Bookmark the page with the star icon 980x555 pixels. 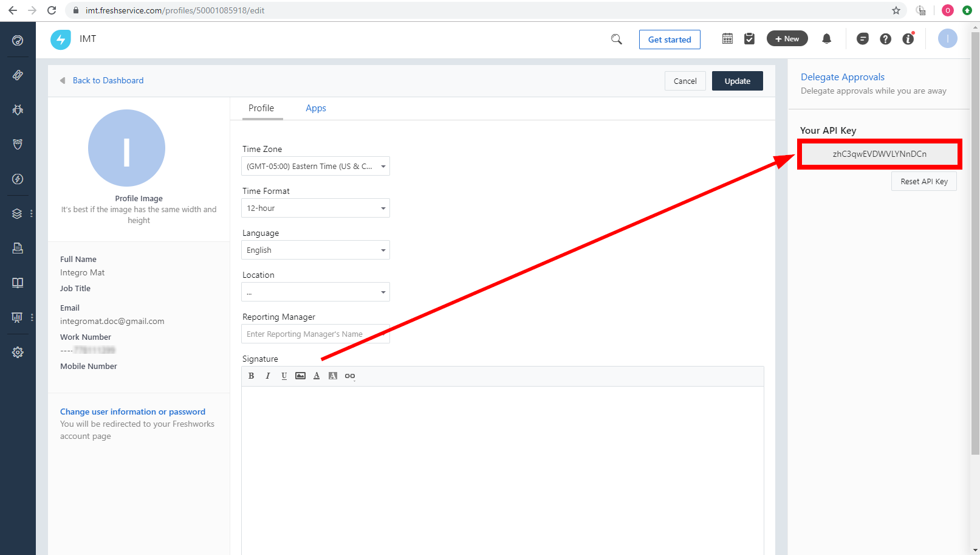coord(896,10)
